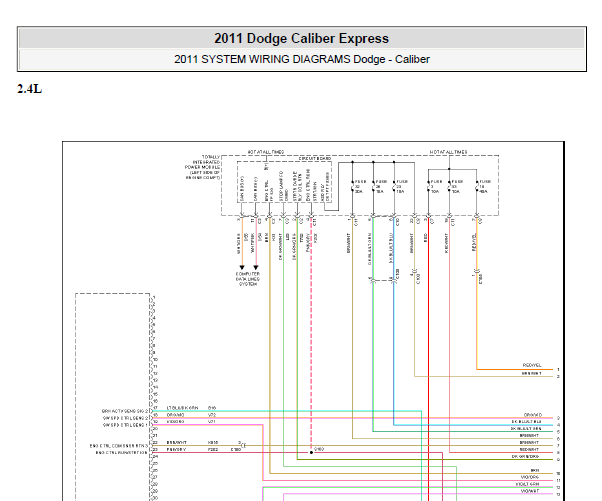Click the "VIO/ORG" wire label at connector pin 11

530,477
